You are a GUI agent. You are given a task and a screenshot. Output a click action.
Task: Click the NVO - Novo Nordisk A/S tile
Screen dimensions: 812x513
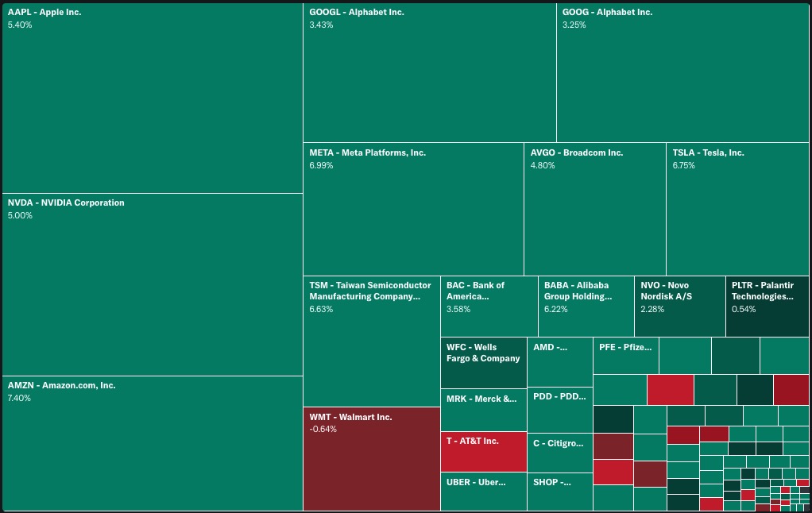680,307
